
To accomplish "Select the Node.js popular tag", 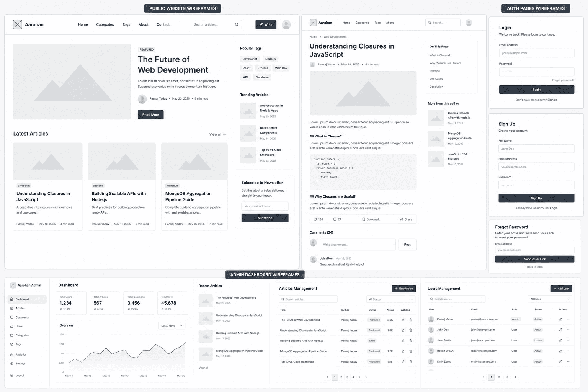I will [x=270, y=59].
